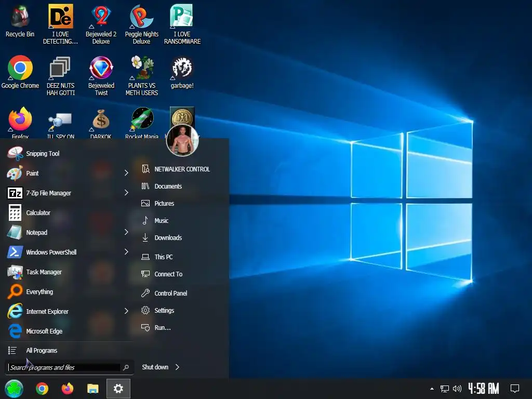Open Firefox from the taskbar
This screenshot has height=399, width=532.
point(67,389)
